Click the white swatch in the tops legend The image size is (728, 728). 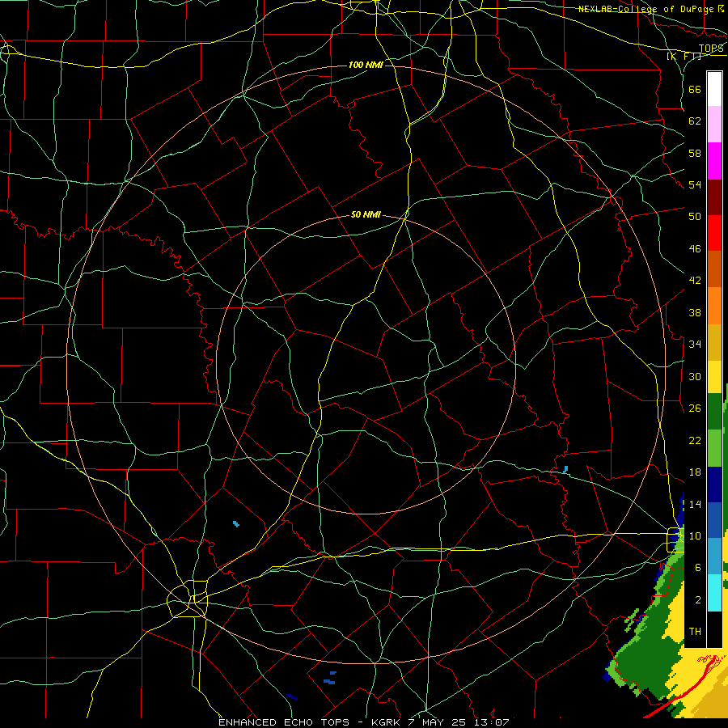tap(714, 89)
